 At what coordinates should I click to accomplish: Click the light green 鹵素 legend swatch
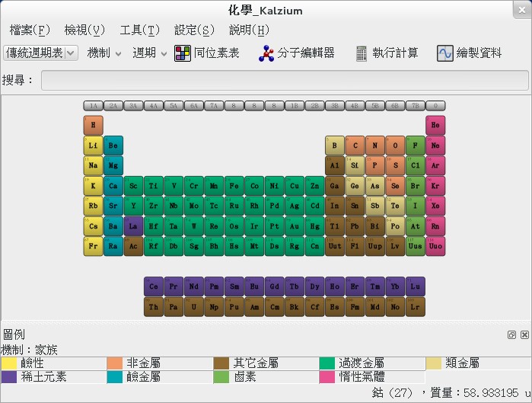(221, 377)
